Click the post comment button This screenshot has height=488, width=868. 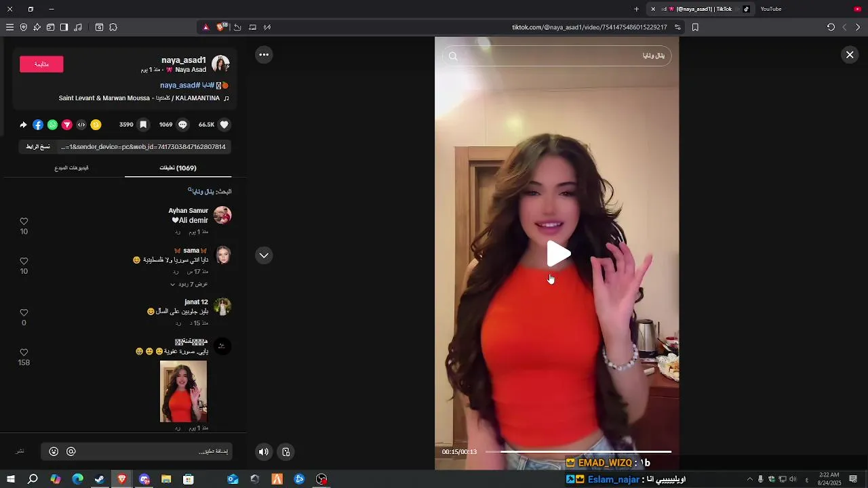[x=20, y=451]
